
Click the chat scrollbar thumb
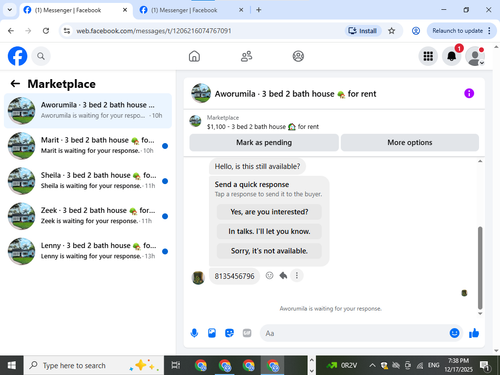pos(480,268)
